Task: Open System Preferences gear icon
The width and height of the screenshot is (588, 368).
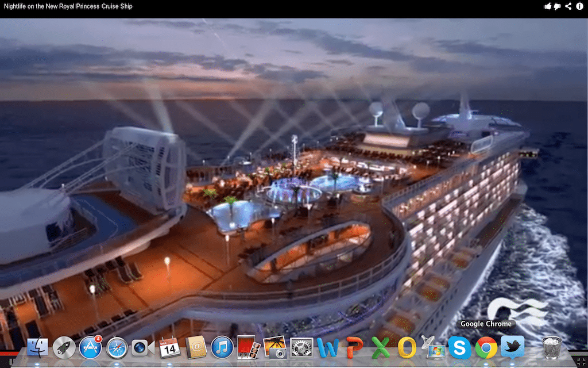Action: (x=301, y=347)
